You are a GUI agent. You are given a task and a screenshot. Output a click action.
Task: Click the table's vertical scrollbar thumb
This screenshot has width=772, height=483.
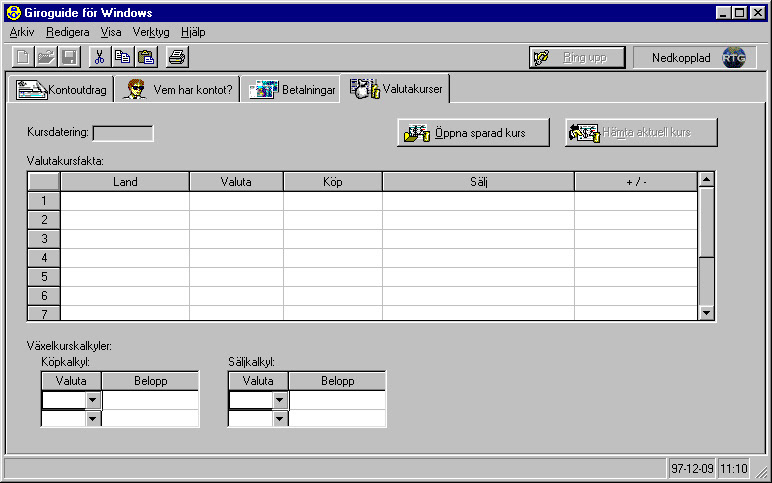[x=707, y=222]
